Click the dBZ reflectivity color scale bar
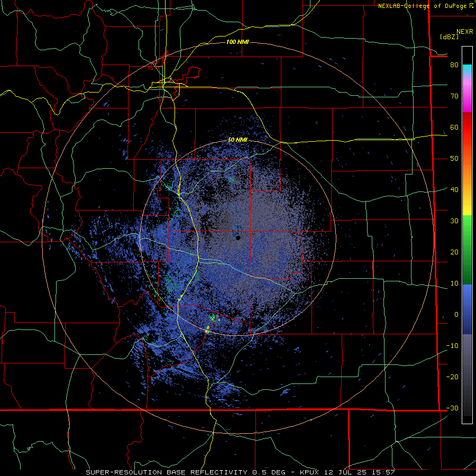 467,235
